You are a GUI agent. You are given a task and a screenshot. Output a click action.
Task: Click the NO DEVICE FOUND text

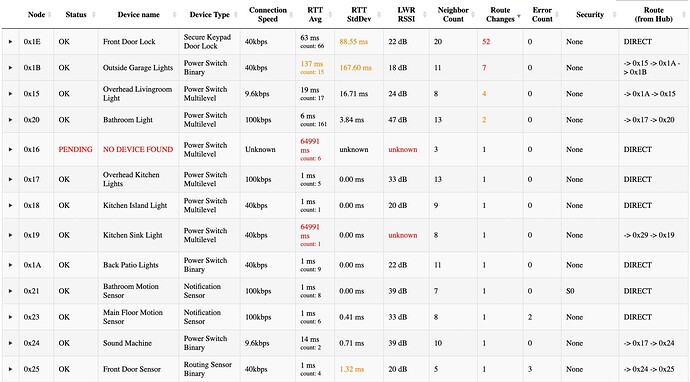[x=138, y=150]
